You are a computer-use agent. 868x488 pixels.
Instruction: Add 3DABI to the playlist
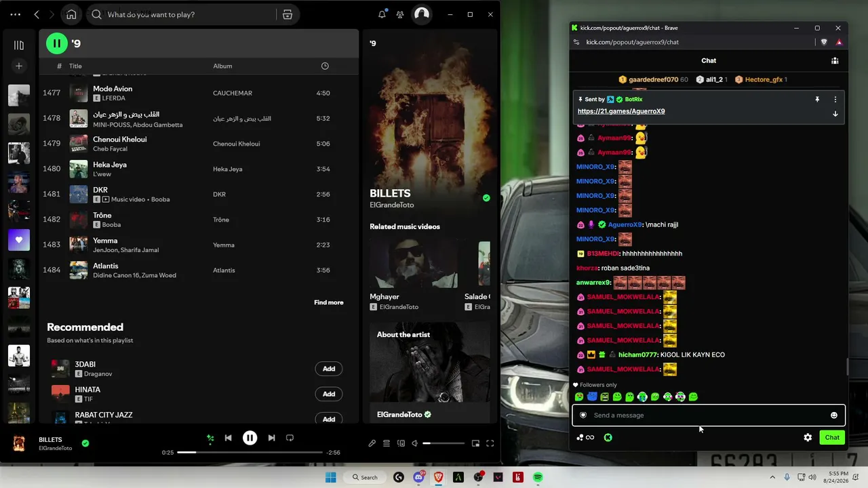coord(329,369)
